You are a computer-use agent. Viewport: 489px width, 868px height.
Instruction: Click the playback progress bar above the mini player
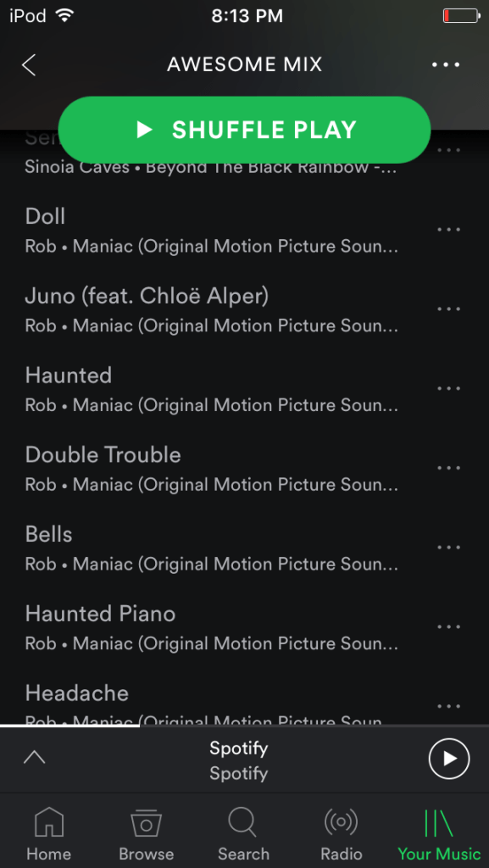pyautogui.click(x=244, y=726)
